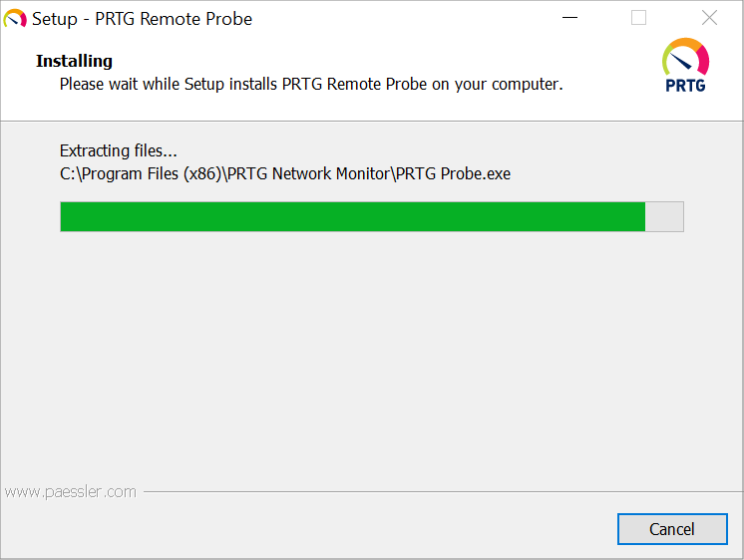Click the greyed-out maximize button
This screenshot has width=744, height=560.
[x=638, y=18]
